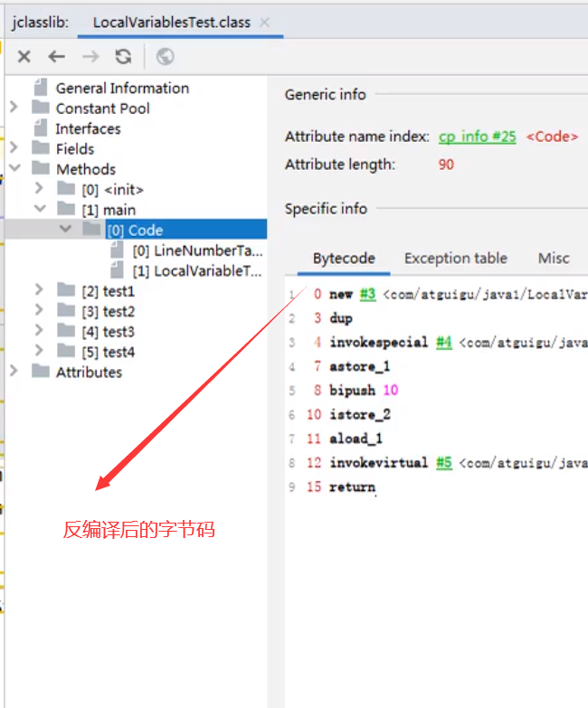Follow the #4 link on invokespecial
588x708 pixels.
pyautogui.click(x=444, y=343)
